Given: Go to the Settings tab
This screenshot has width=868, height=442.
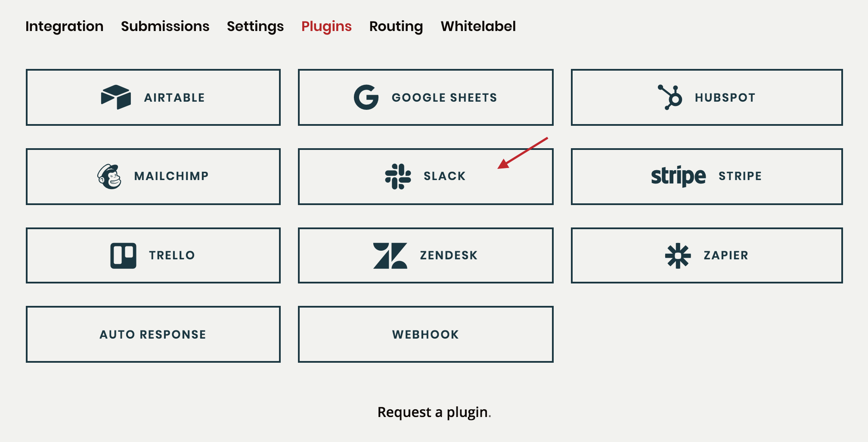Looking at the screenshot, I should pyautogui.click(x=255, y=26).
